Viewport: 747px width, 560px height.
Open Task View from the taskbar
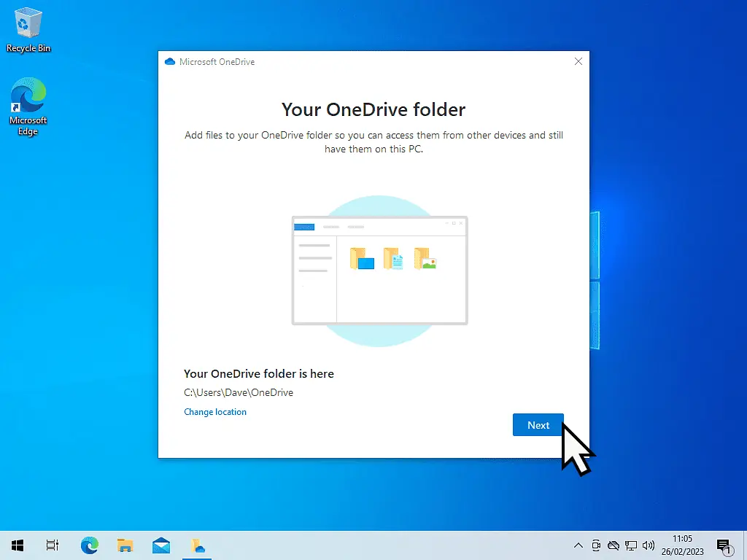coord(52,545)
